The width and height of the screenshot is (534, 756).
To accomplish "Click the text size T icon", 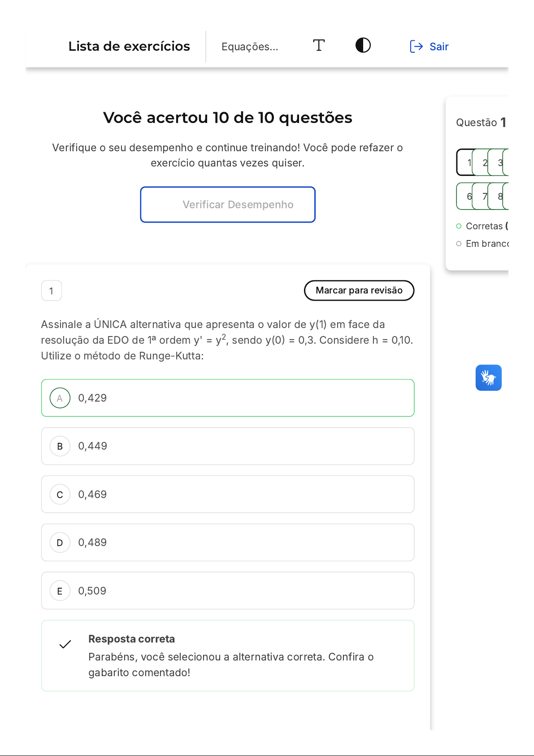I will point(319,46).
